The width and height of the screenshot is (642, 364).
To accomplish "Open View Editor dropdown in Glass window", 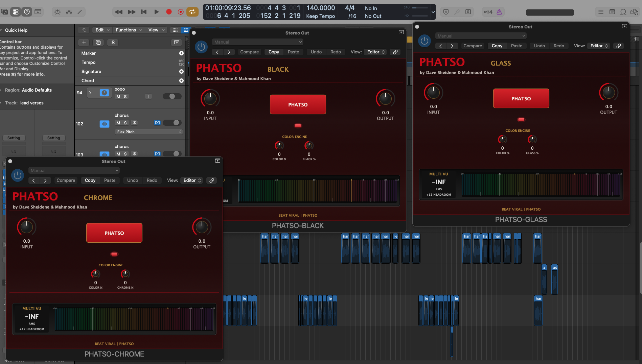I will pyautogui.click(x=599, y=46).
